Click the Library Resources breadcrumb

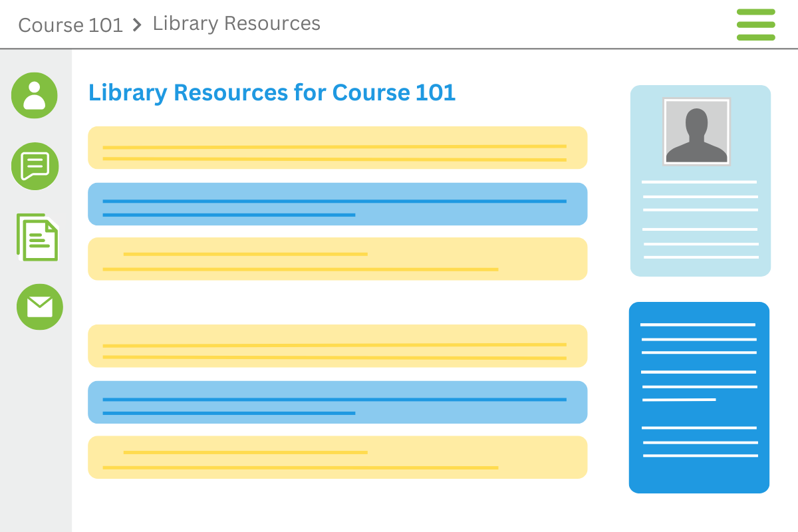[237, 23]
